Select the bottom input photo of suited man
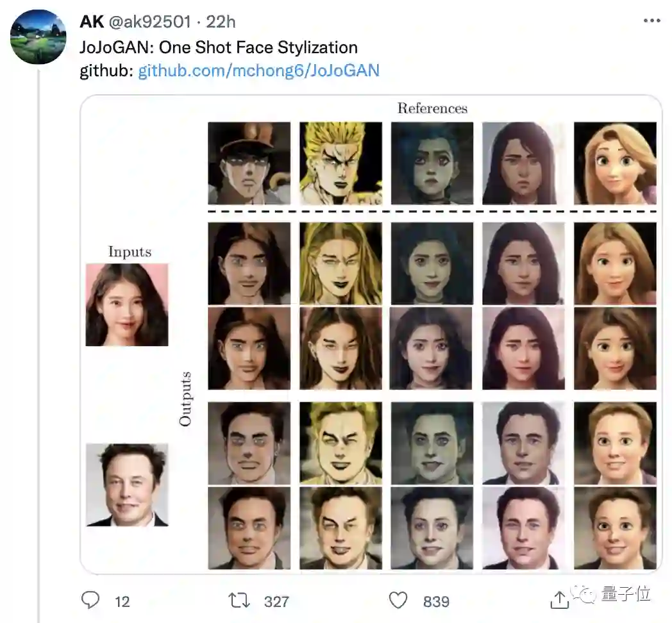The image size is (672, 623). (x=127, y=485)
